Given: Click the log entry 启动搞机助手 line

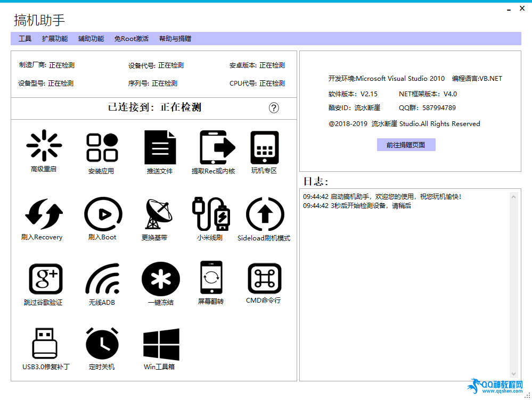Looking at the screenshot, I should [382, 197].
